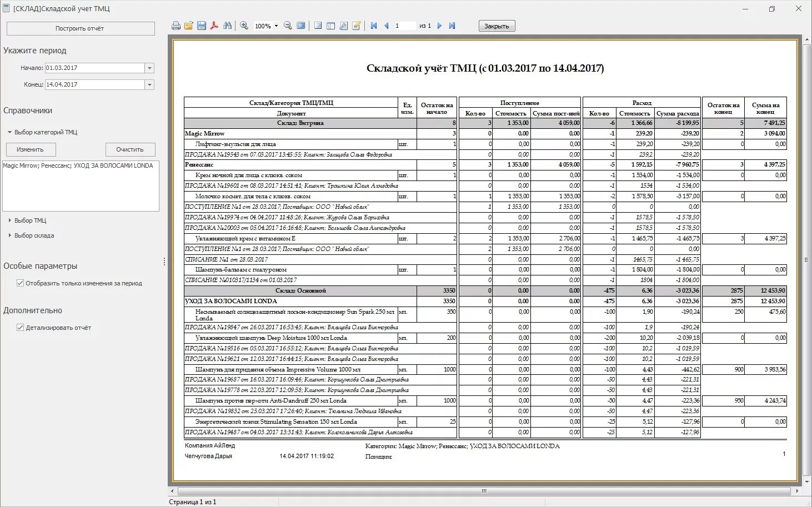Image resolution: width=812 pixels, height=507 pixels.
Task: Click the Поступление column header
Action: coord(520,103)
